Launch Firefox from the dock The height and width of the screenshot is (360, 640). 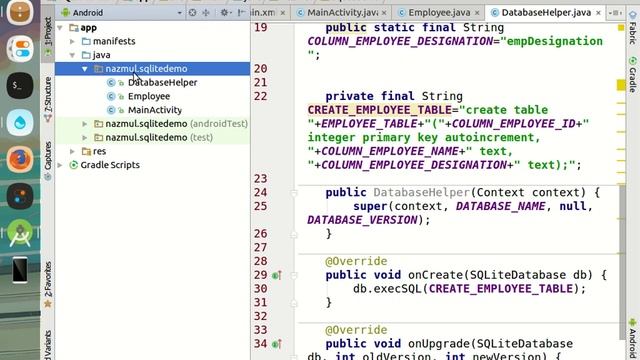point(20,159)
